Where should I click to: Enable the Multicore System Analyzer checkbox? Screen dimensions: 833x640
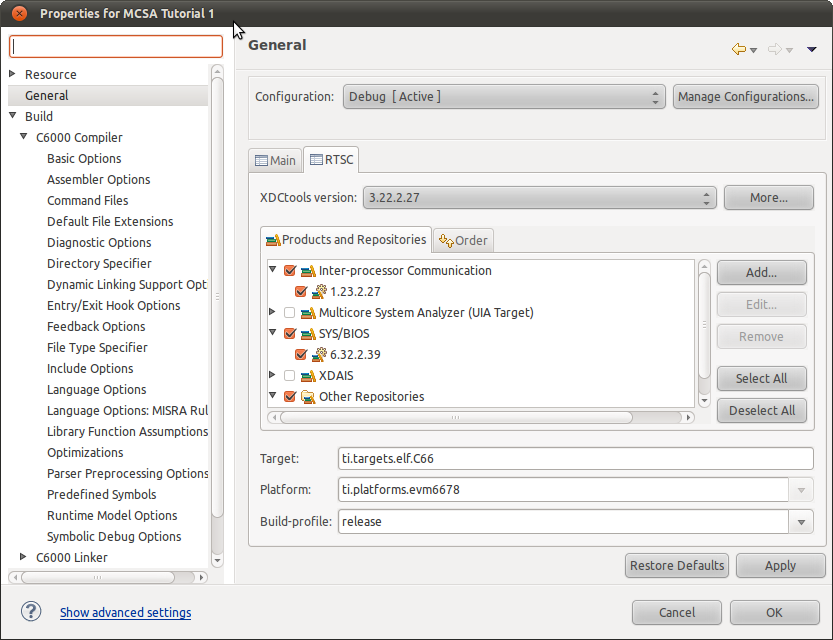(289, 312)
